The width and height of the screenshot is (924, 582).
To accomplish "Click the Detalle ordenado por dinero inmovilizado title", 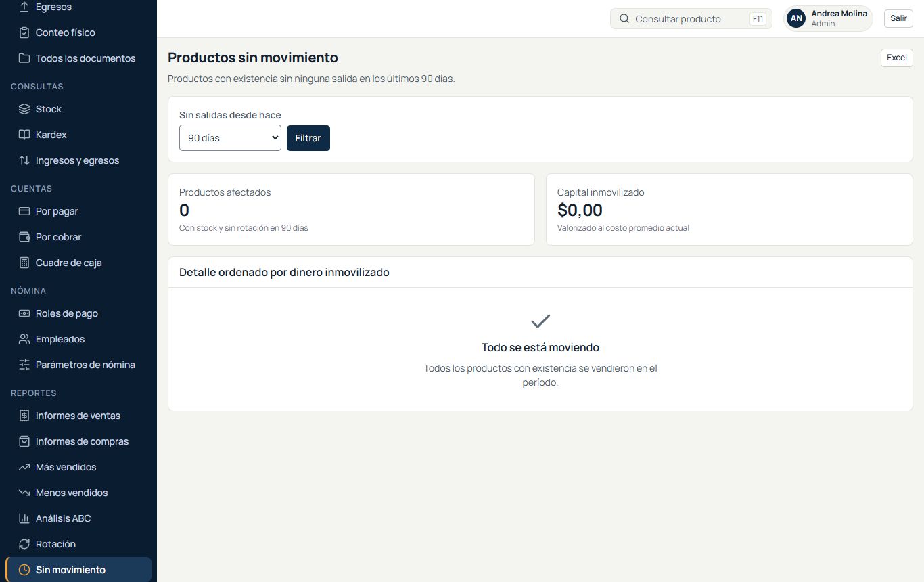I will pyautogui.click(x=284, y=273).
